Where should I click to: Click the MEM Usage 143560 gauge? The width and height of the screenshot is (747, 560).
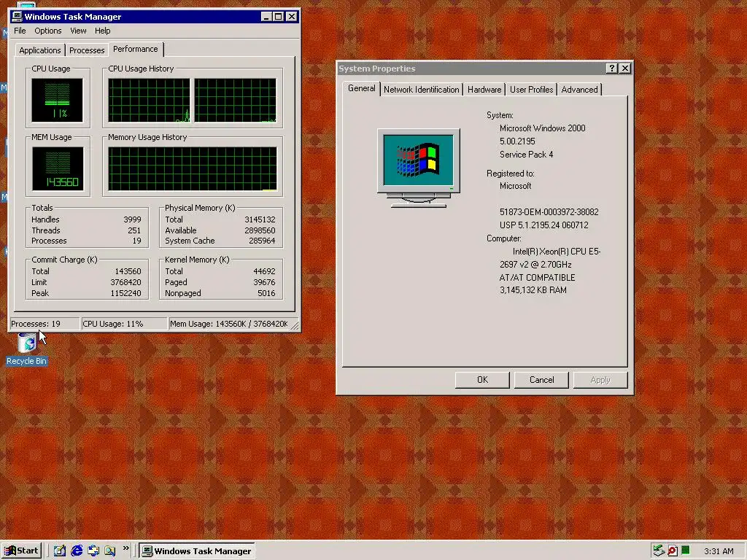pyautogui.click(x=58, y=169)
